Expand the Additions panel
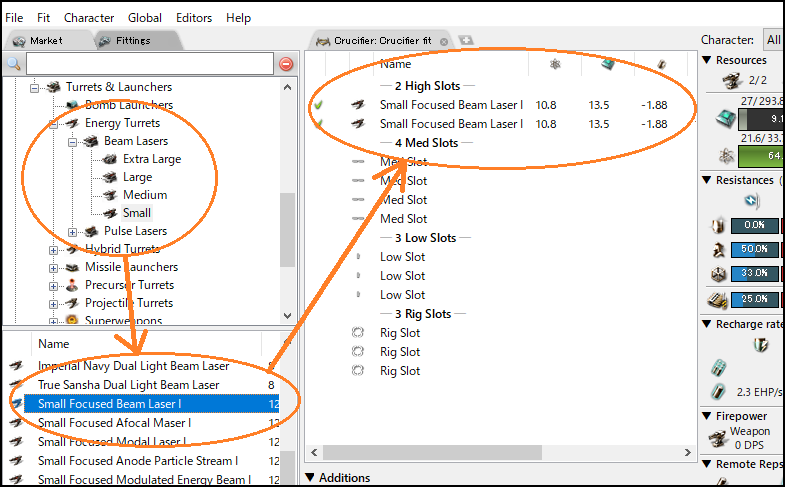This screenshot has height=487, width=785. pos(310,478)
